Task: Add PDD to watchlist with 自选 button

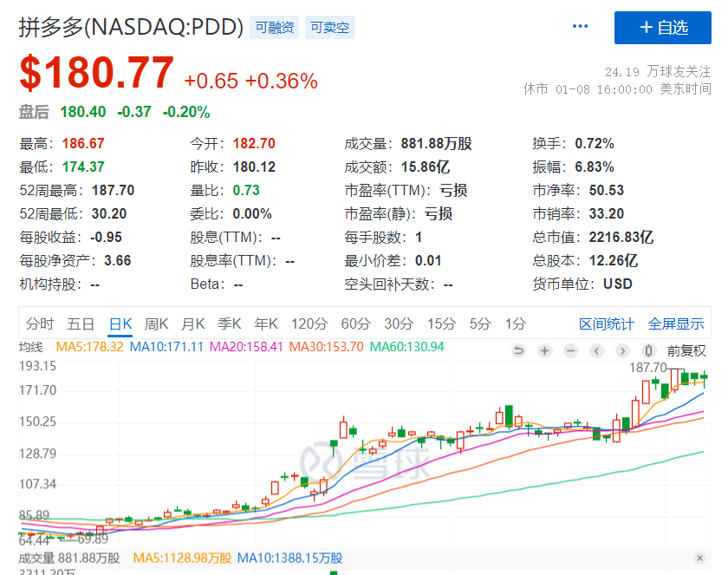Action: coord(662,28)
